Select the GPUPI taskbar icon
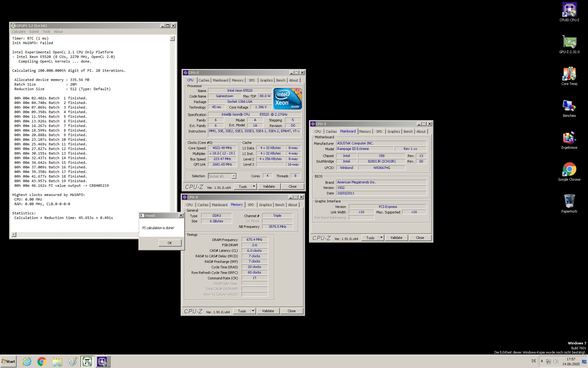 pyautogui.click(x=87, y=362)
